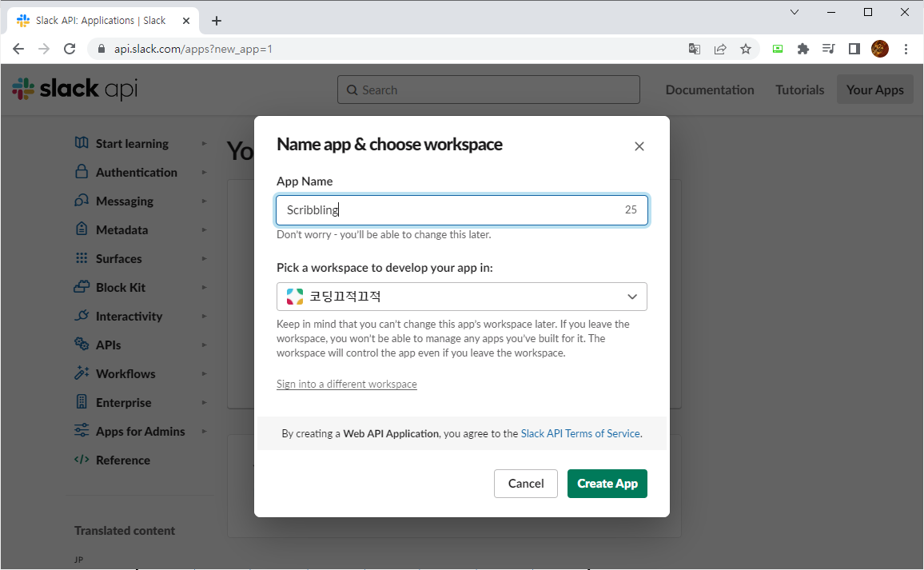Open Your Apps nav item
Screen dimensions: 924x570
click(875, 90)
